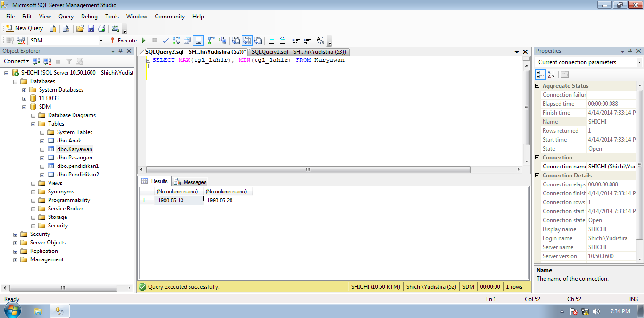Viewport: 644px width, 318px height.
Task: Switch to the Messages tab
Action: [190, 182]
